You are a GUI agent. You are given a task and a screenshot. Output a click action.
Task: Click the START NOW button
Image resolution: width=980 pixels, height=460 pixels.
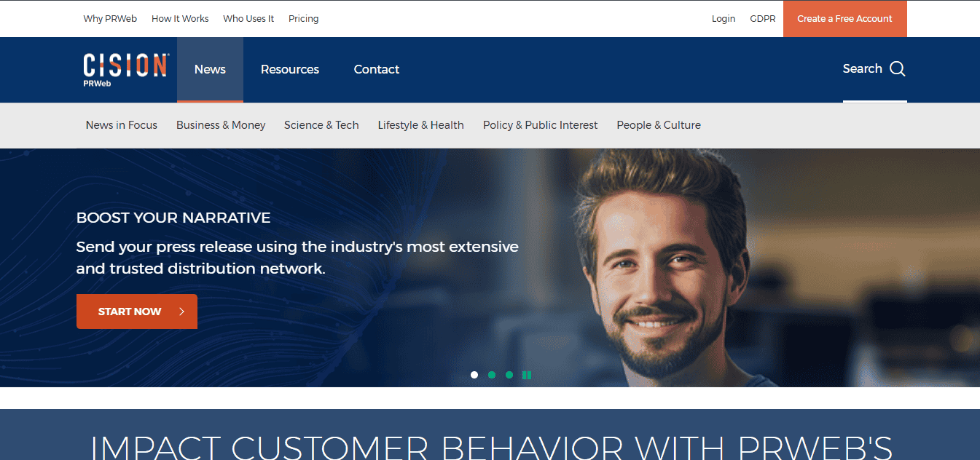137,312
